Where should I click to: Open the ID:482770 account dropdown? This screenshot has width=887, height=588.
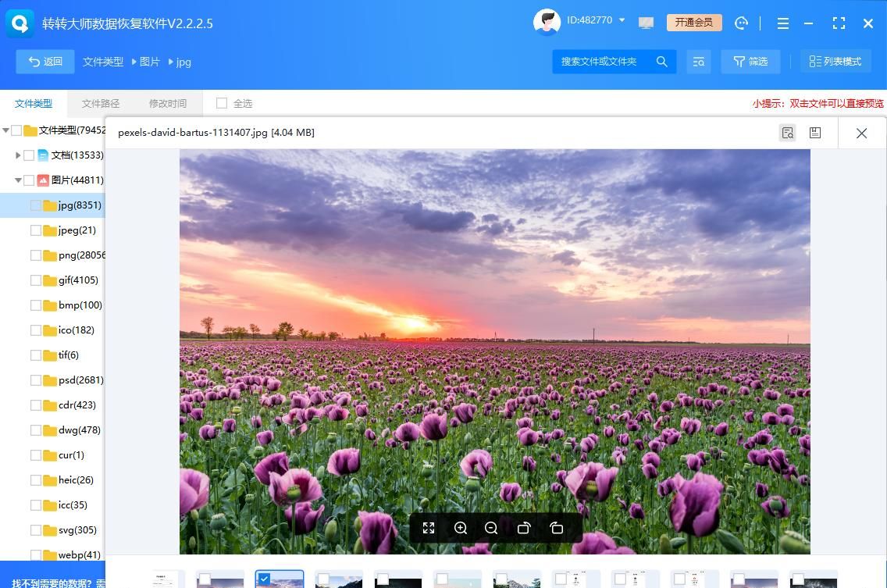[622, 20]
